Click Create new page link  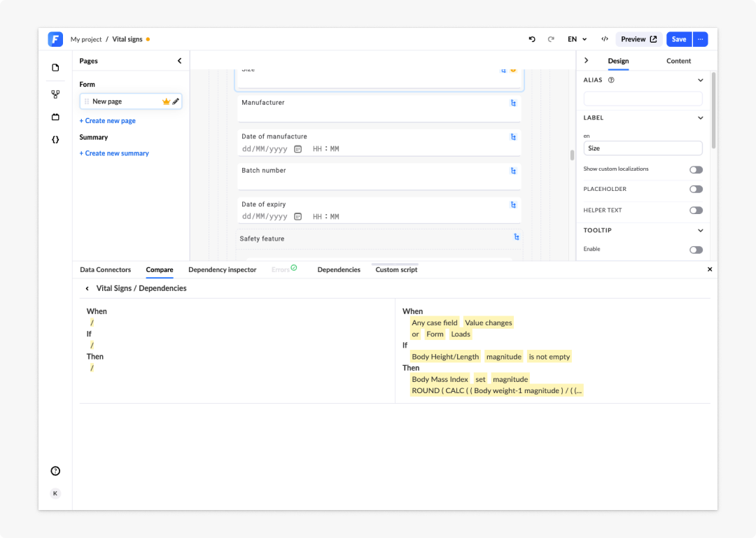[x=108, y=120]
